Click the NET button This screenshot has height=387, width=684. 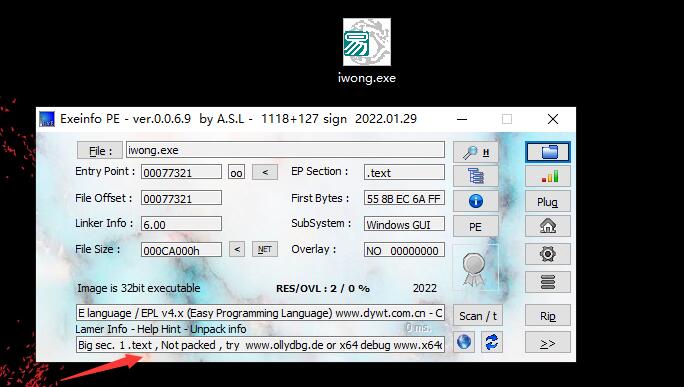tap(265, 250)
